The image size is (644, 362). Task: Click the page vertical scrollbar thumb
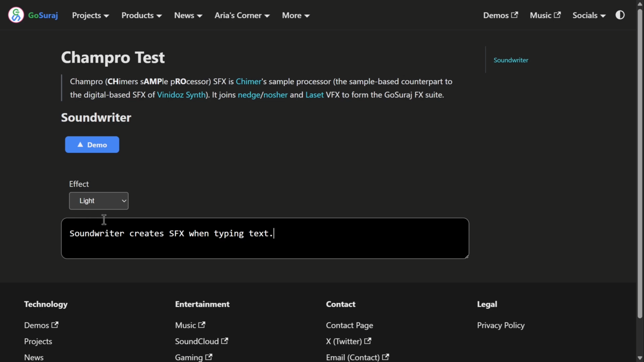[640, 163]
